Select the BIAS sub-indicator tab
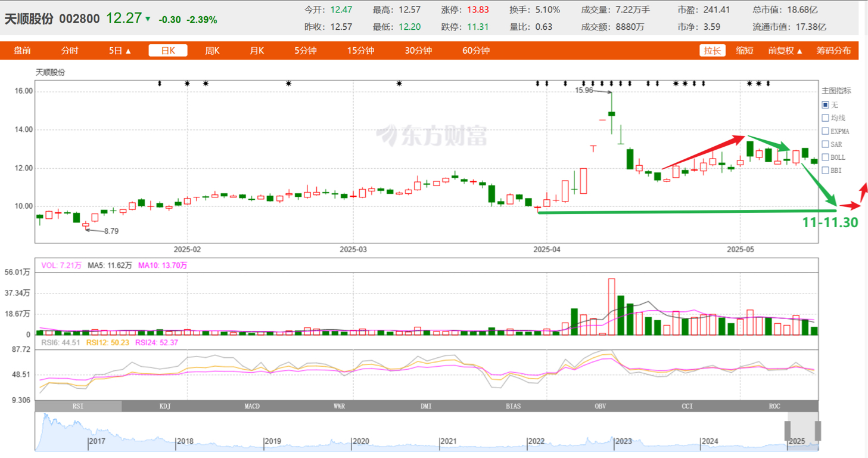The width and height of the screenshot is (868, 458). click(513, 406)
